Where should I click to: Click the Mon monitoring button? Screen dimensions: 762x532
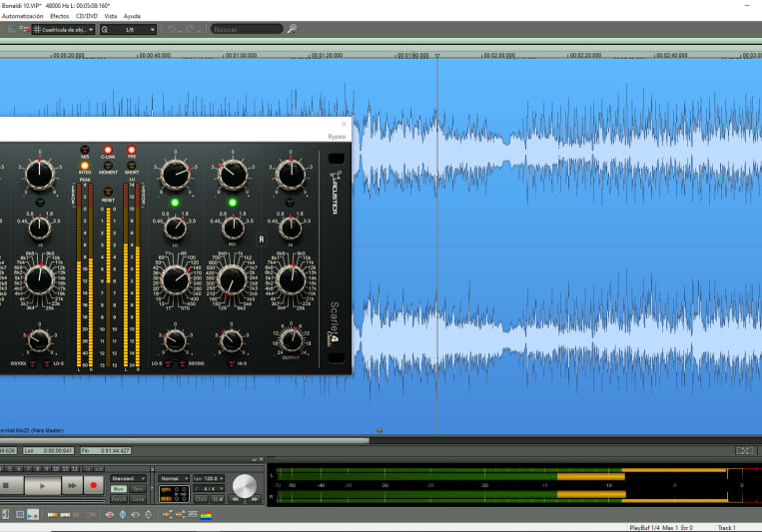pos(119,489)
